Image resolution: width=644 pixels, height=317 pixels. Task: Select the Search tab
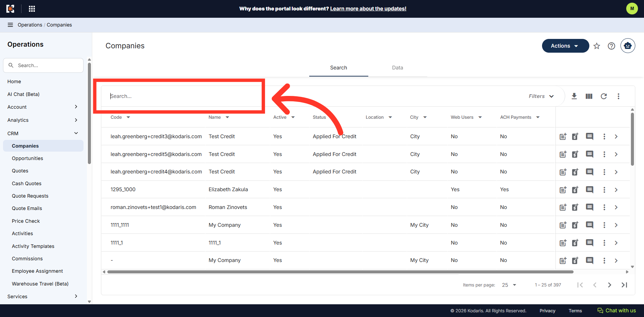coord(338,68)
